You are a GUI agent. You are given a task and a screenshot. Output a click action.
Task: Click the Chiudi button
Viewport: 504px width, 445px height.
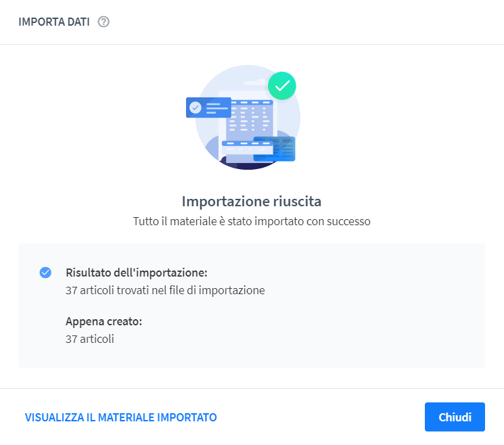(x=455, y=417)
